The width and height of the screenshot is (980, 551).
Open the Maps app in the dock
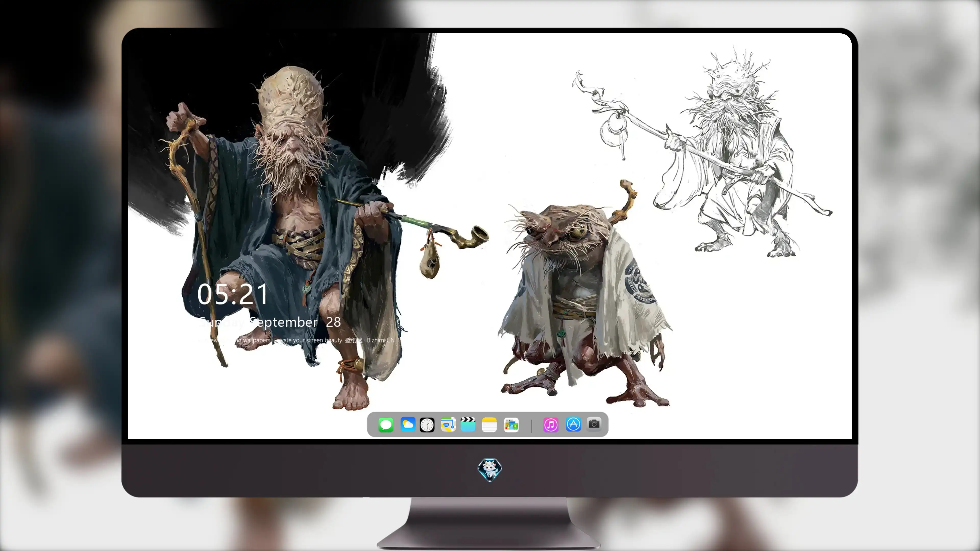click(x=448, y=424)
